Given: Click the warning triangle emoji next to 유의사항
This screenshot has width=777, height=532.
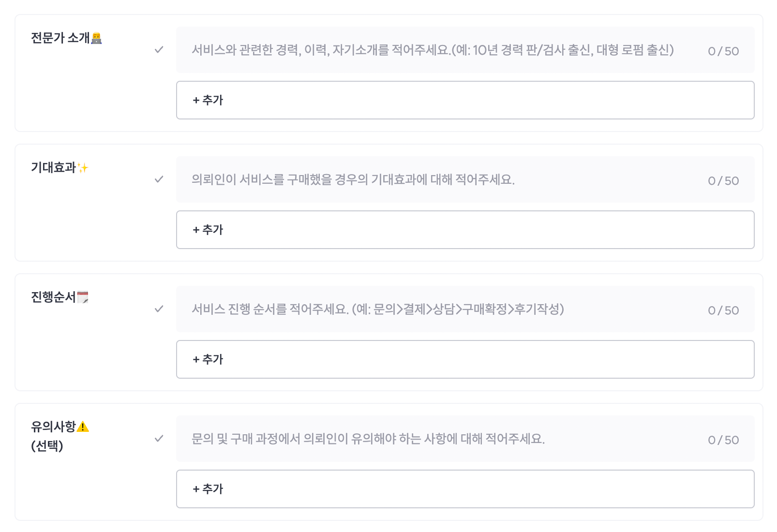Looking at the screenshot, I should [x=83, y=427].
